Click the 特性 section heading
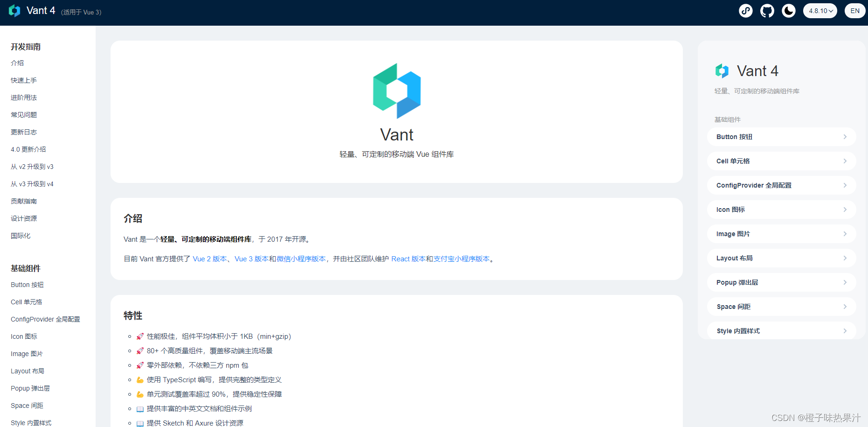 pos(133,315)
